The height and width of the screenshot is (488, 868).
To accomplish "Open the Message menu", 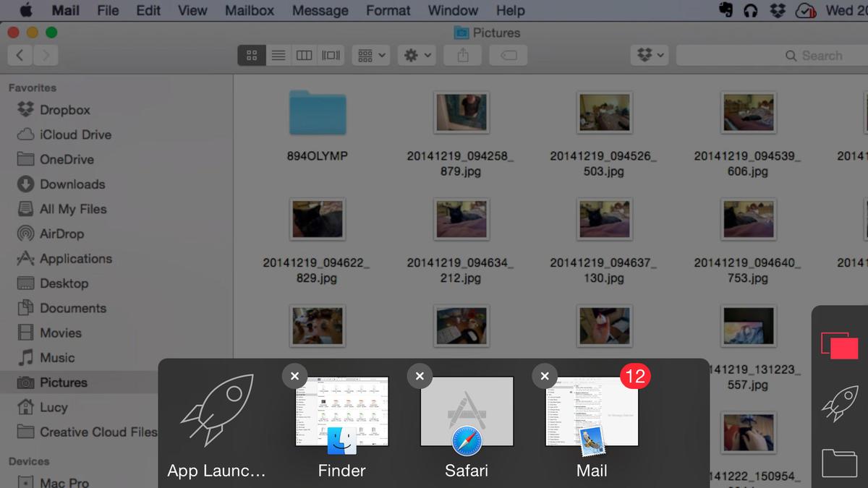I will pyautogui.click(x=320, y=10).
